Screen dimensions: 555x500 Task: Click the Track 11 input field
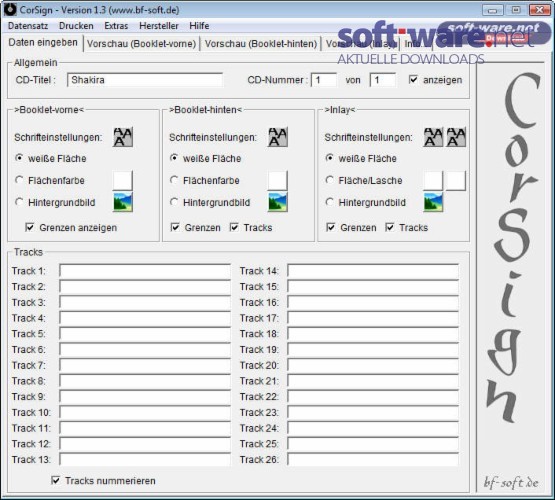tap(145, 428)
